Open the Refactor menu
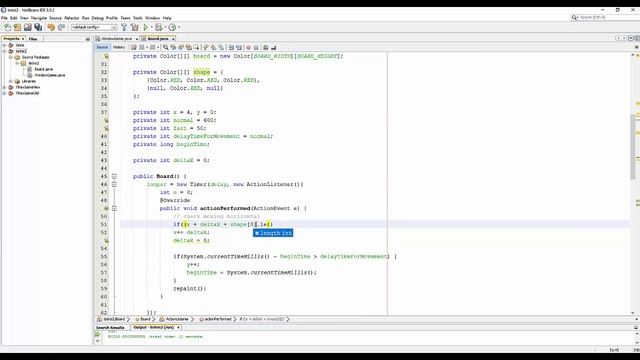 [x=71, y=18]
